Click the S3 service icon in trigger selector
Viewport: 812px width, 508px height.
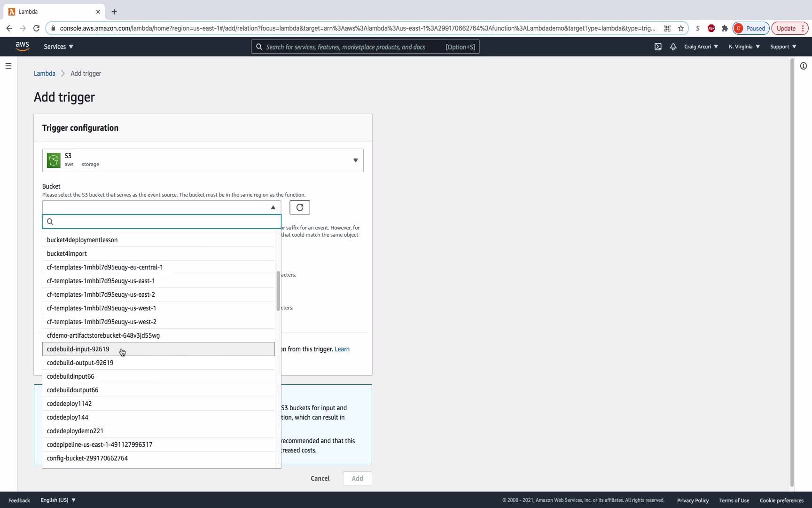54,160
